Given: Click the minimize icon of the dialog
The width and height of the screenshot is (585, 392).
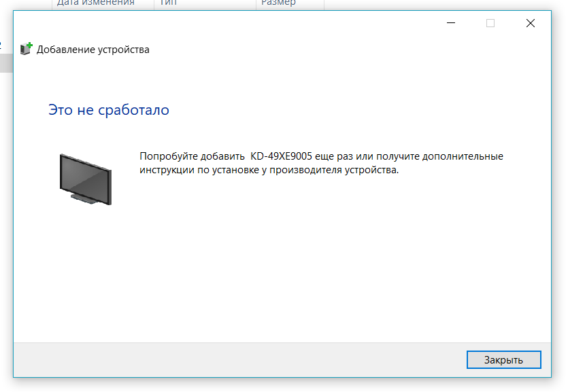Looking at the screenshot, I should click(x=450, y=22).
